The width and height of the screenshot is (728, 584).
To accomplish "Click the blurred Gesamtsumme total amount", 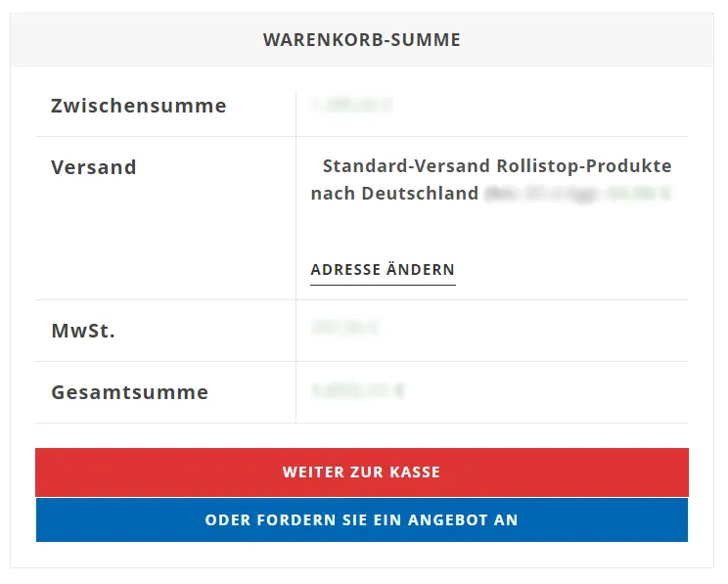I will [357, 391].
